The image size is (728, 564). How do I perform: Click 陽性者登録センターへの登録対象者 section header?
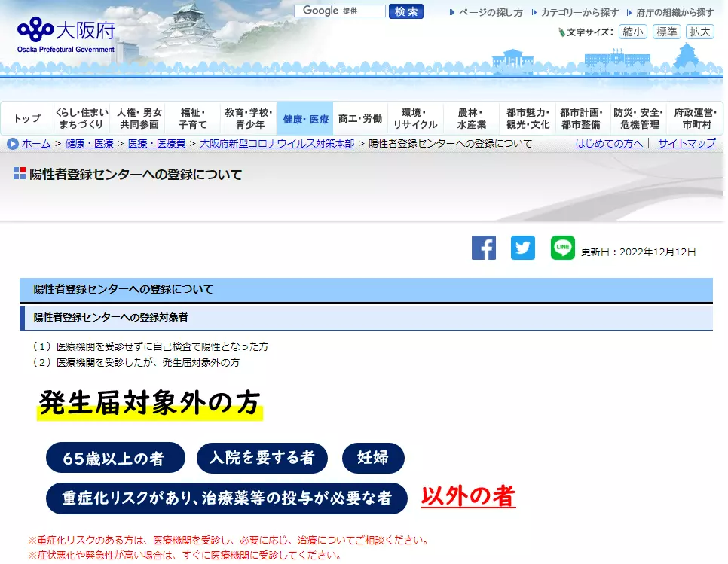(x=366, y=318)
